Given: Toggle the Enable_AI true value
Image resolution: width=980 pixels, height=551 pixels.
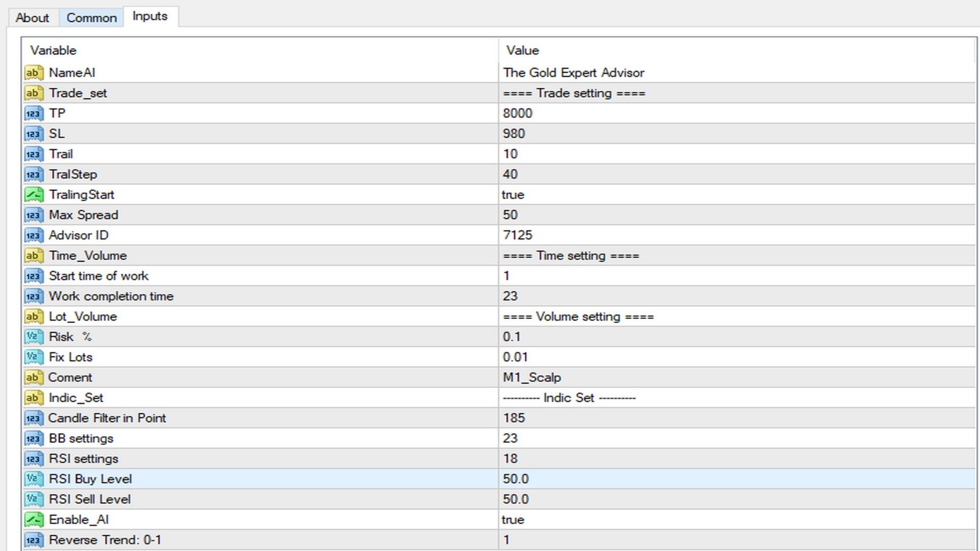Looking at the screenshot, I should pyautogui.click(x=512, y=519).
